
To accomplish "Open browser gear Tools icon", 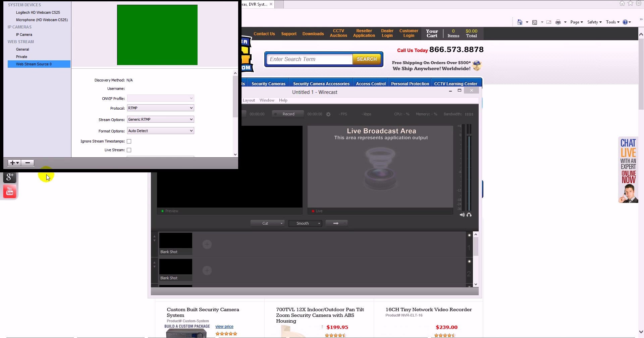I will pos(639,3).
